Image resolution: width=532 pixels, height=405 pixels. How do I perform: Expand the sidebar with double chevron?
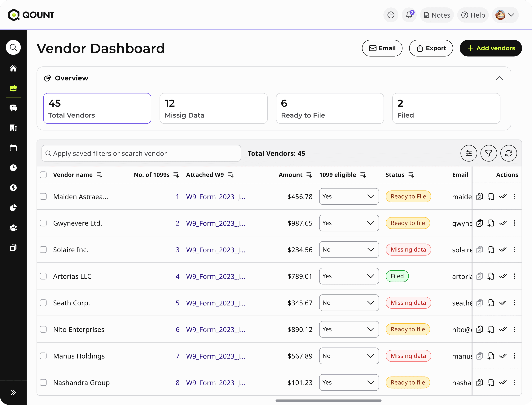pyautogui.click(x=13, y=392)
